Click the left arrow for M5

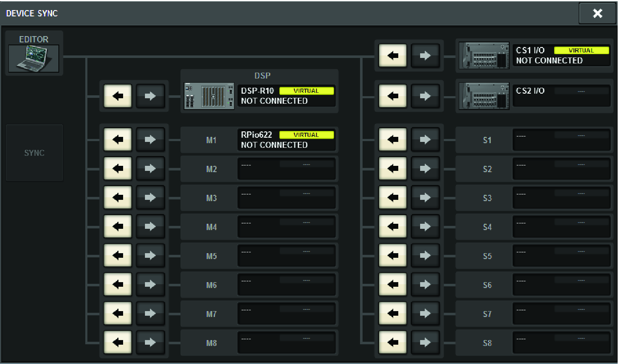(118, 256)
